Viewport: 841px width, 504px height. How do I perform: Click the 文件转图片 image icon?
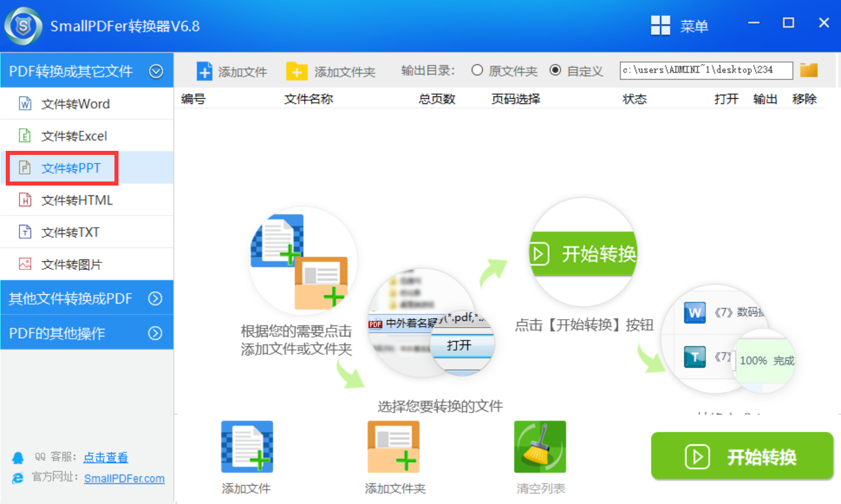[x=25, y=264]
